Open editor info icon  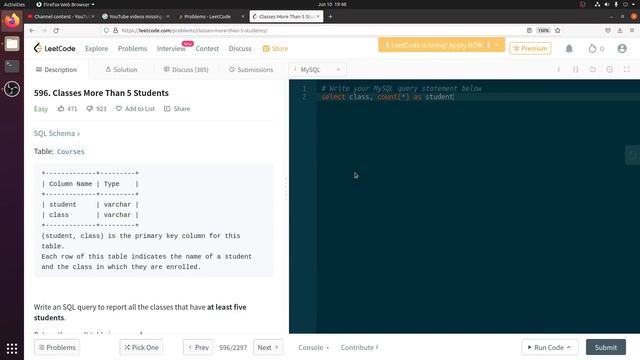click(559, 69)
